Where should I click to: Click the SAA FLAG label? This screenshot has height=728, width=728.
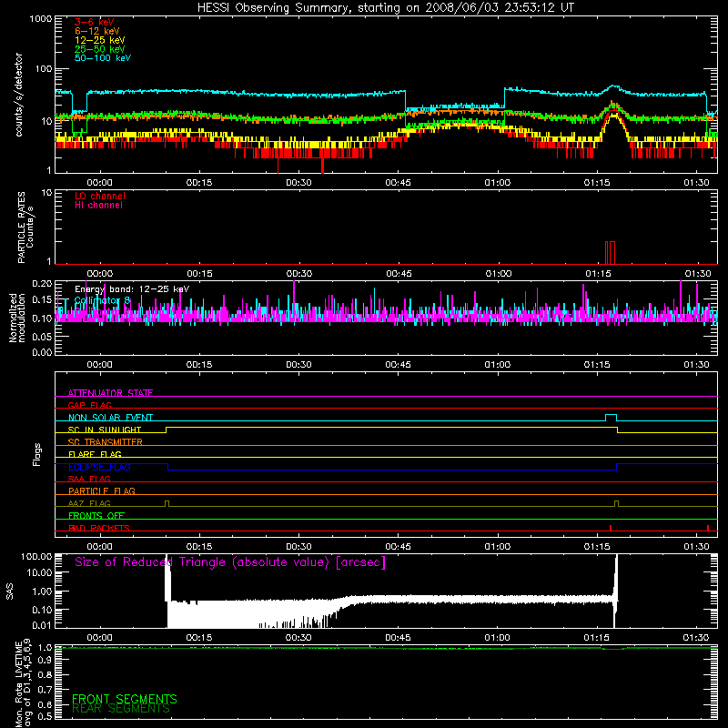[89, 479]
